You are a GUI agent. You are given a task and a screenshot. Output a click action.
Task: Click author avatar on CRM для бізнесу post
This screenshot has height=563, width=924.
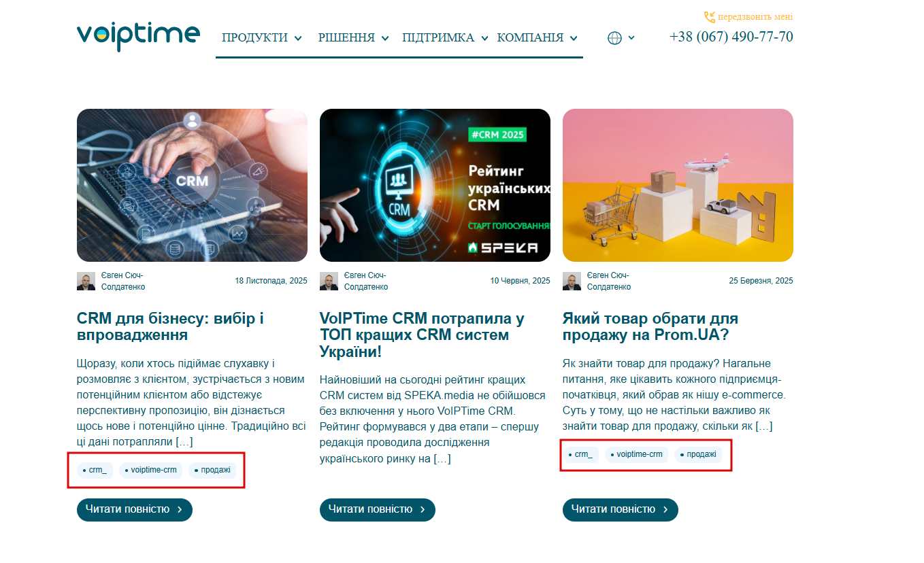[x=86, y=281]
